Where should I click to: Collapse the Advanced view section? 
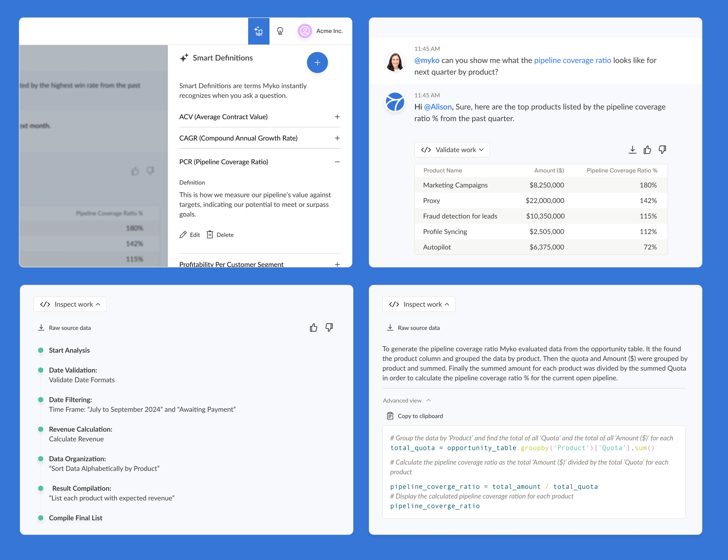[407, 400]
